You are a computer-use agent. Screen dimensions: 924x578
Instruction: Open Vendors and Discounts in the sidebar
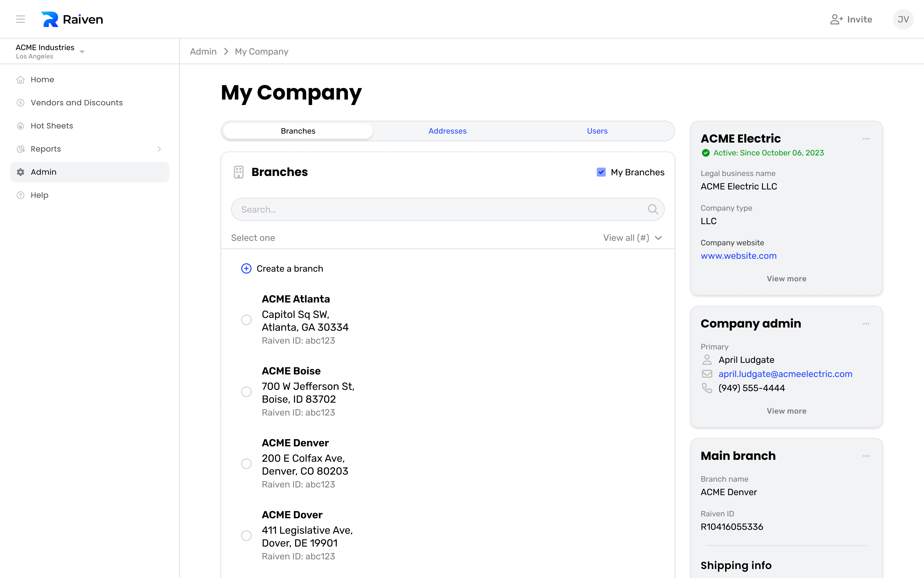coord(90,103)
